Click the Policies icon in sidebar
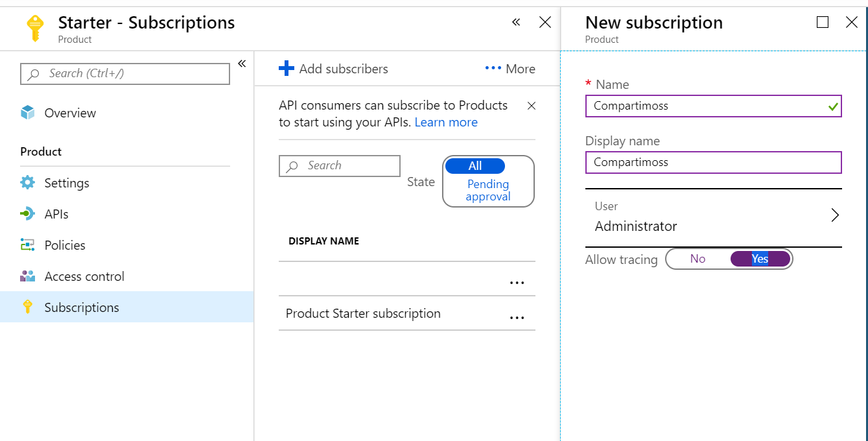This screenshot has height=441, width=868. (x=27, y=245)
